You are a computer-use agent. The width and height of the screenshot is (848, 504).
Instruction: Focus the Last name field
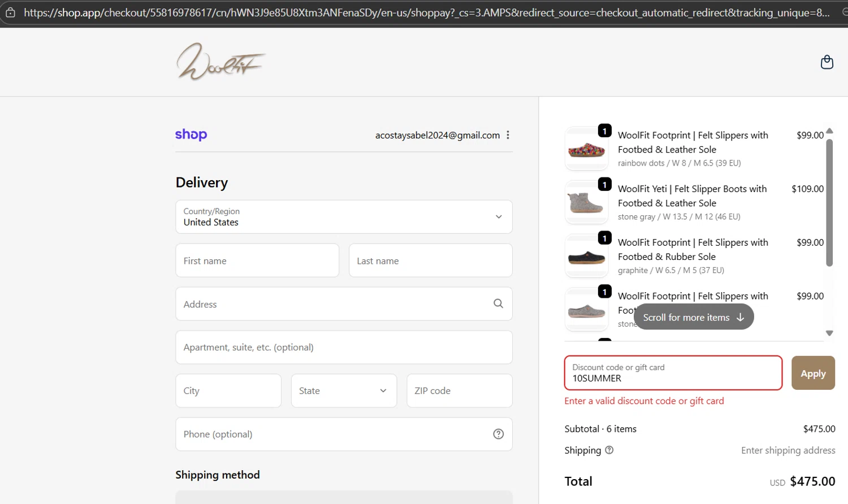pyautogui.click(x=431, y=260)
